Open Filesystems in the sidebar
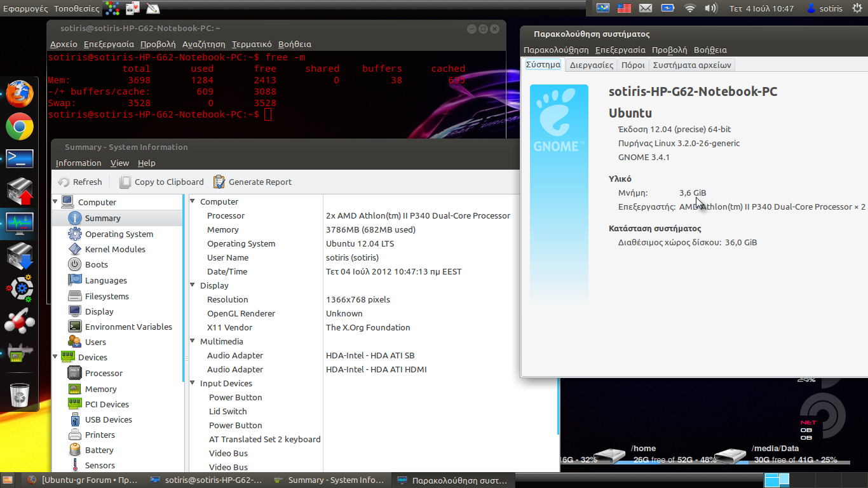This screenshot has height=488, width=868. click(98, 296)
